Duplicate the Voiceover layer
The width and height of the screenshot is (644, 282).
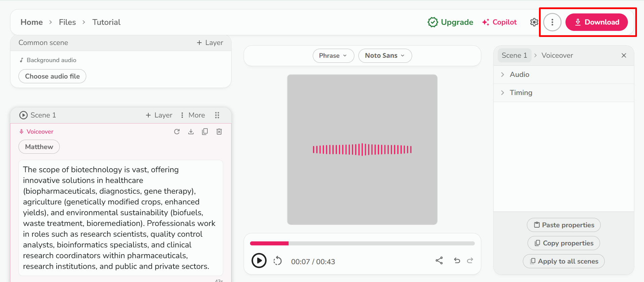tap(205, 132)
